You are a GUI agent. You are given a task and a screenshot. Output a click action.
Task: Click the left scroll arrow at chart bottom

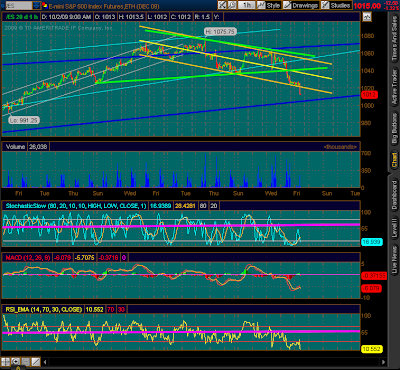46,362
